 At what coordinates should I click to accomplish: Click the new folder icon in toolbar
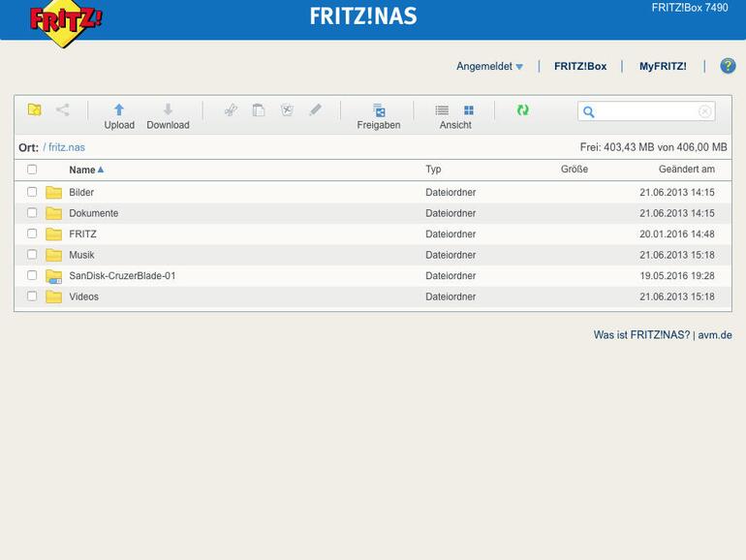coord(34,109)
